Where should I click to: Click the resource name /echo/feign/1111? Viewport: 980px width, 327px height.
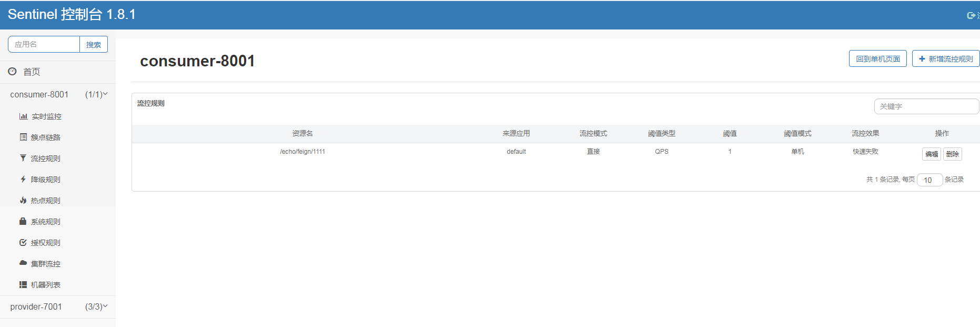pos(302,152)
